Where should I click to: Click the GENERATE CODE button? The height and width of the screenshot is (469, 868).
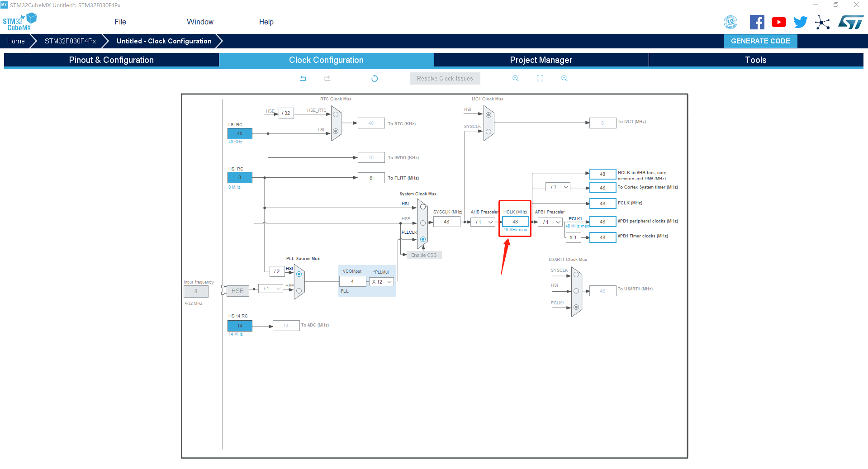click(760, 41)
